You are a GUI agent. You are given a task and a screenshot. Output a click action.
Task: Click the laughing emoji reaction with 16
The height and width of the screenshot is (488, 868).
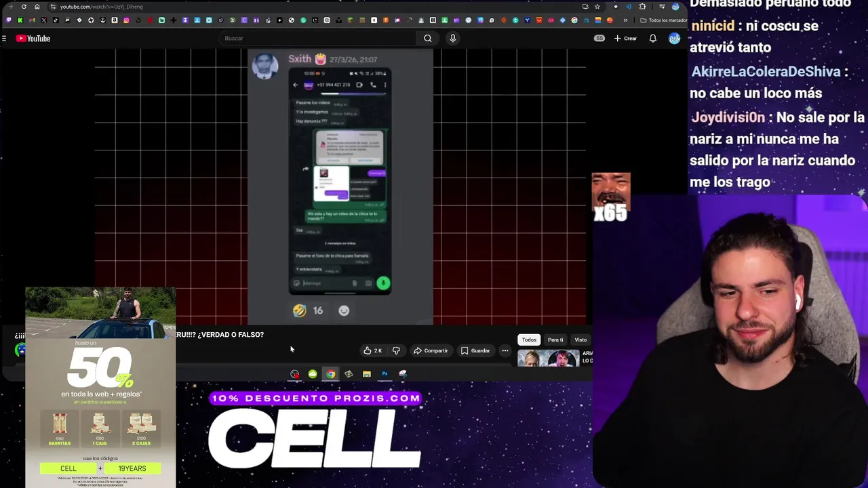coord(309,310)
